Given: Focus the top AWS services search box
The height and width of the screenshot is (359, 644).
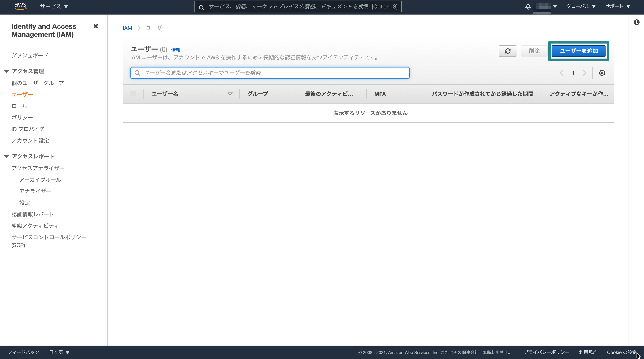Looking at the screenshot, I should (x=298, y=7).
